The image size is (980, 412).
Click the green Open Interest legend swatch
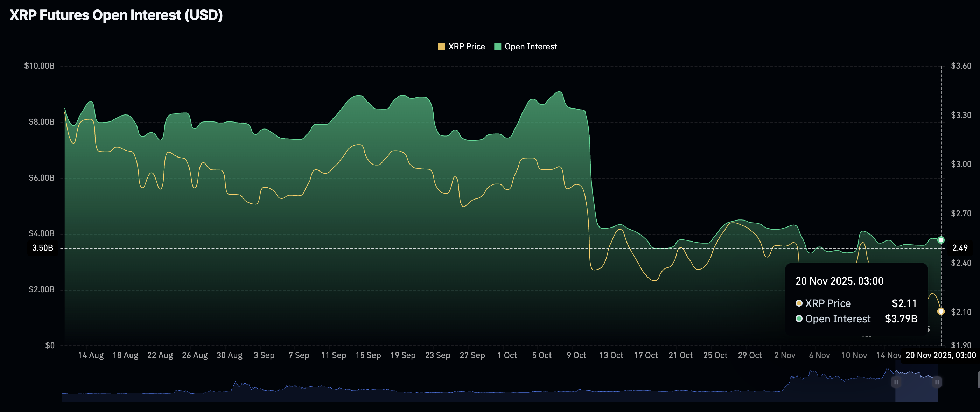497,47
